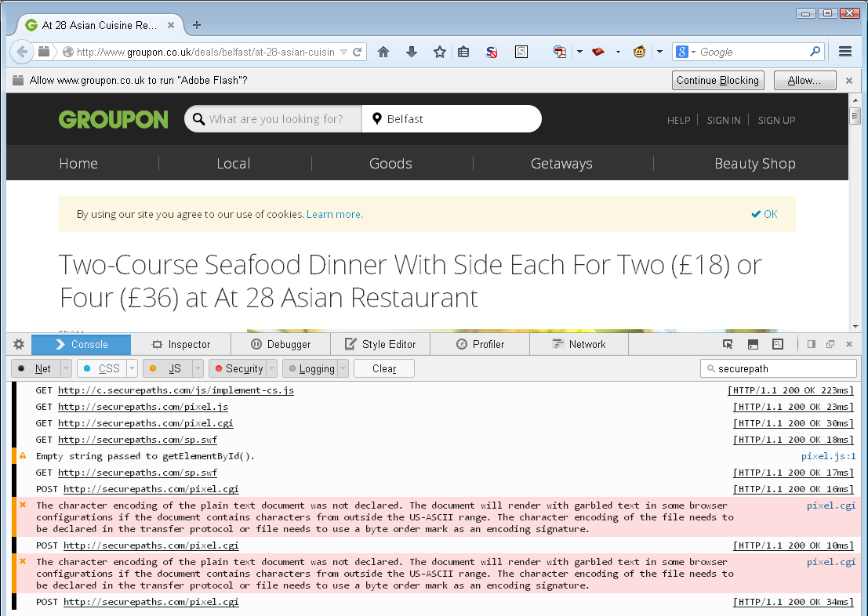Toggle CSS messages filter
The image size is (868, 616).
(x=102, y=368)
